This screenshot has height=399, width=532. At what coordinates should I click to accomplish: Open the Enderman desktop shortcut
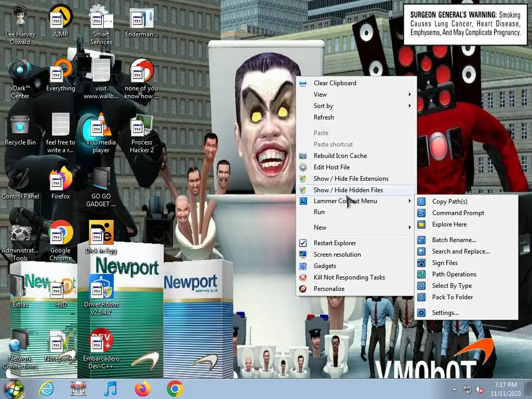[141, 22]
